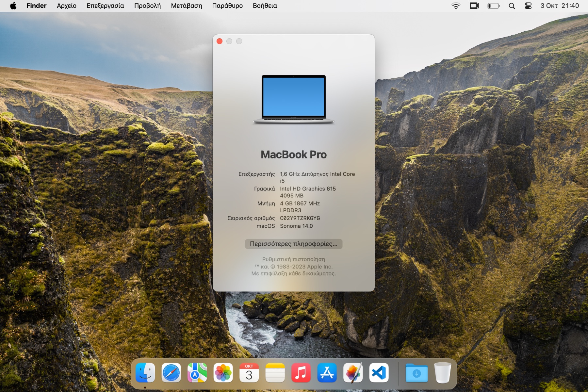Open the Downloads folder in the Dock

416,373
